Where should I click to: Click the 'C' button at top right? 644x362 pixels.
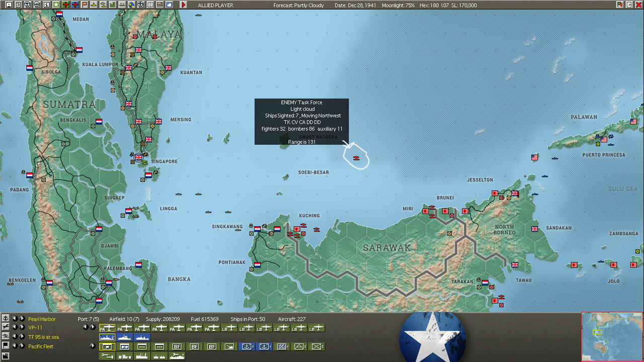click(629, 5)
